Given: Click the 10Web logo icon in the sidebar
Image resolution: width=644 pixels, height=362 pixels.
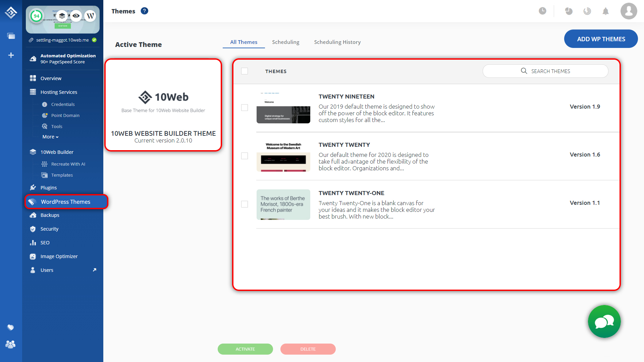Looking at the screenshot, I should 11,12.
